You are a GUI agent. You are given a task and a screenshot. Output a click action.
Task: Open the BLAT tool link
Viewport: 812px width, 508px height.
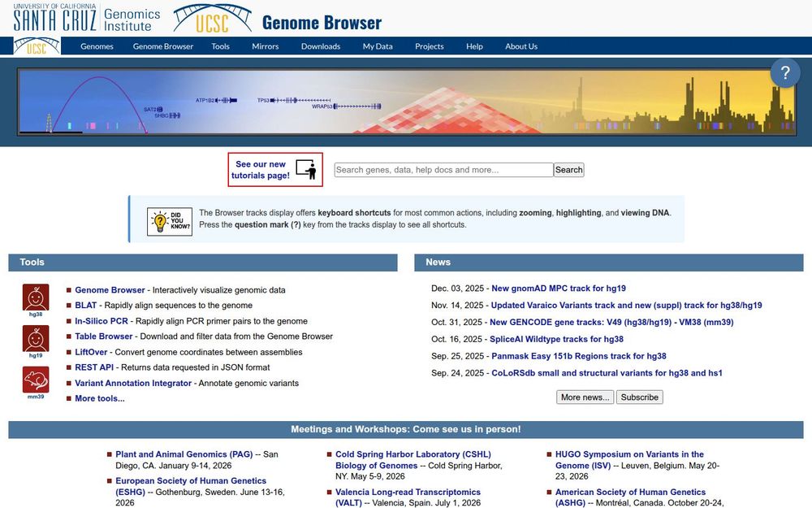click(x=86, y=306)
